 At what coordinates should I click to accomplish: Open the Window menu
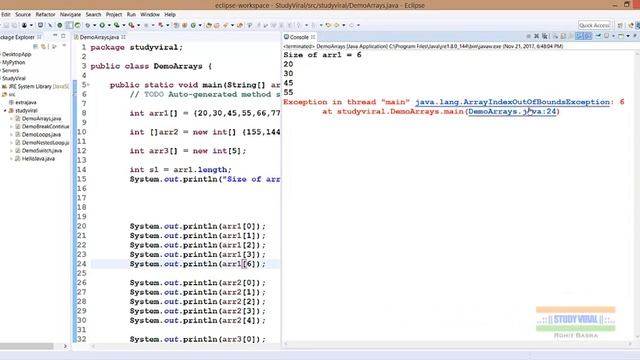pyautogui.click(x=150, y=14)
